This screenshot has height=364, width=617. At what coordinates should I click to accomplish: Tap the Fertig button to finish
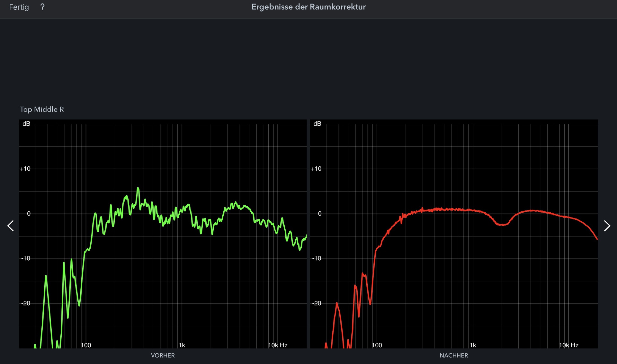(19, 7)
